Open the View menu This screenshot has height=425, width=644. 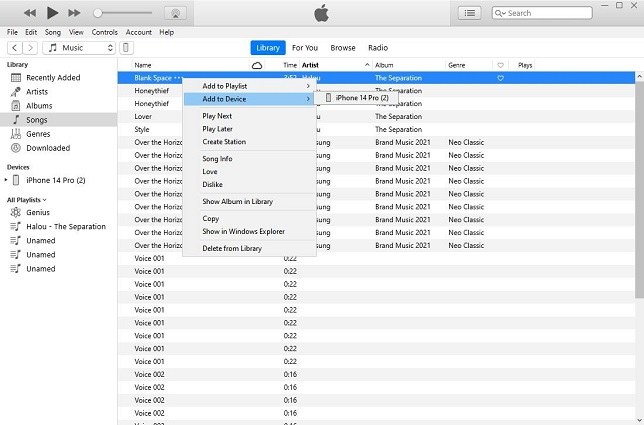[76, 32]
